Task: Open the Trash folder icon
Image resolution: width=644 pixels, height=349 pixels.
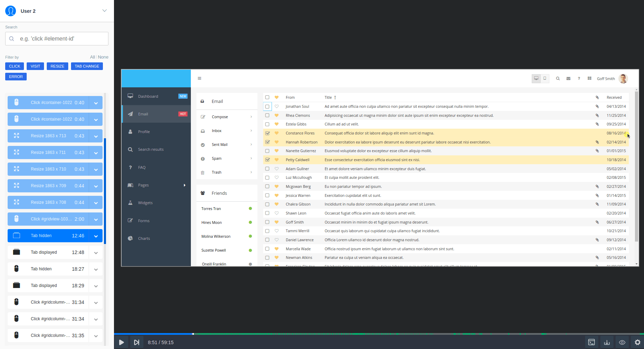Action: [x=203, y=172]
